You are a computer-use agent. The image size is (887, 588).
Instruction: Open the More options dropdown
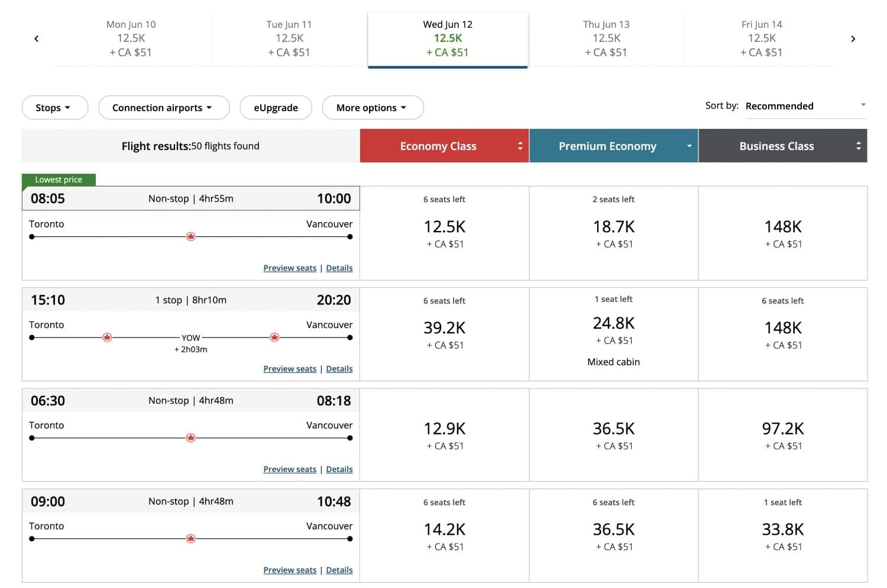click(x=373, y=108)
